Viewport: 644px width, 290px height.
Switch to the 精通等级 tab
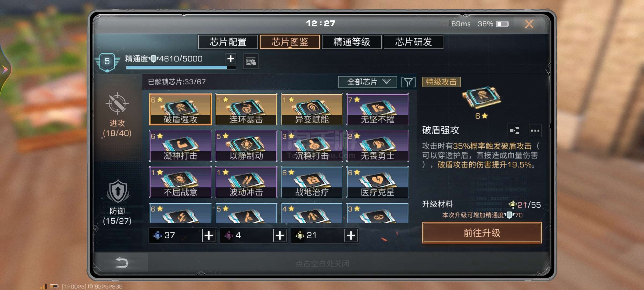click(352, 42)
